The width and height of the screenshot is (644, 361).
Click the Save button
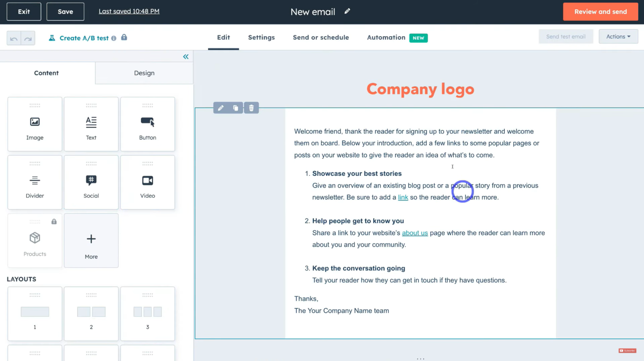(65, 12)
